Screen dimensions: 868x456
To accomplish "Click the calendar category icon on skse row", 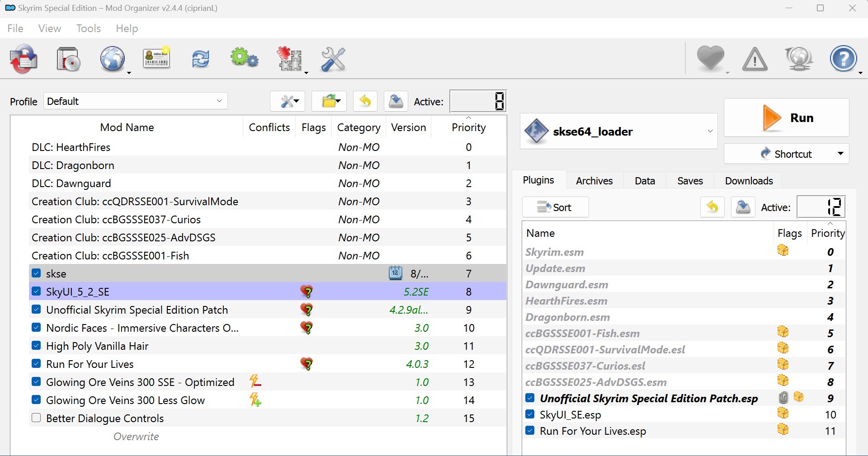I will [396, 273].
